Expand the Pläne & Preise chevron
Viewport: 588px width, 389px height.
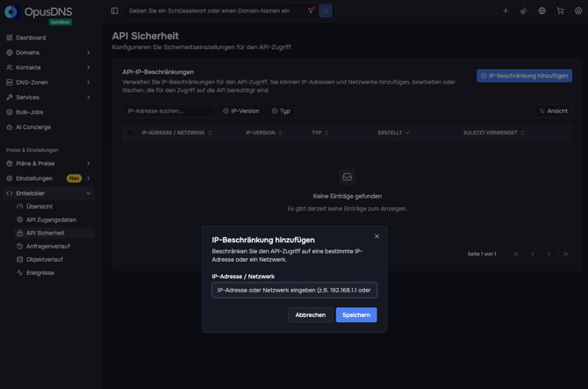89,163
